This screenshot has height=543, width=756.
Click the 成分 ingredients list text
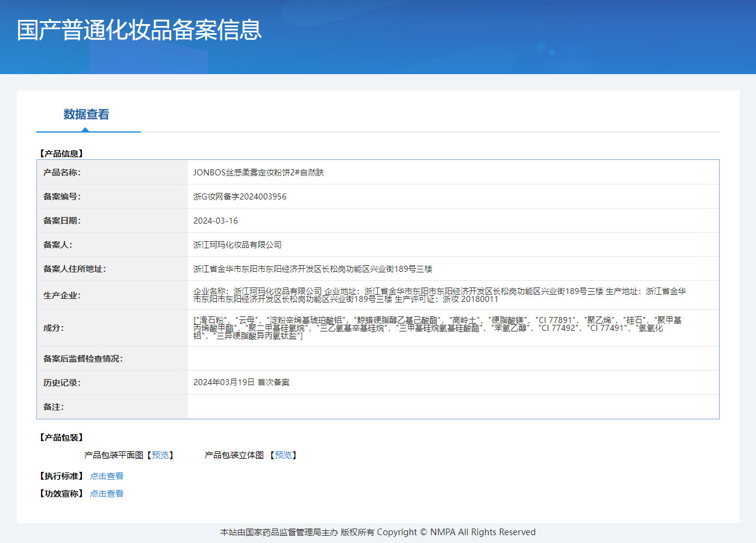point(437,328)
